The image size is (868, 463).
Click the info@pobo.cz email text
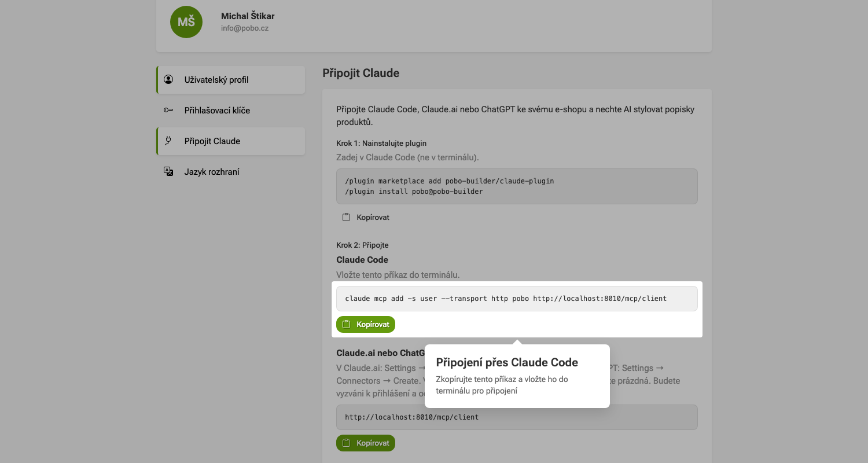(245, 28)
